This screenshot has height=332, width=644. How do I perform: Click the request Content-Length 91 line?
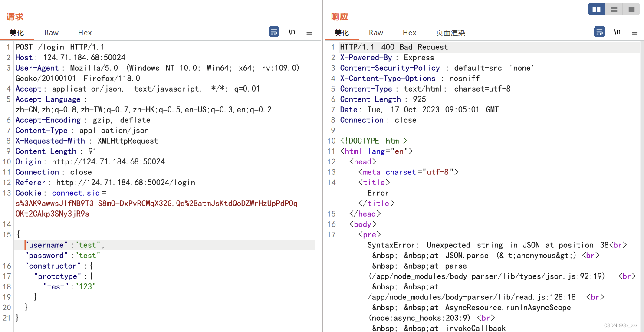[56, 151]
